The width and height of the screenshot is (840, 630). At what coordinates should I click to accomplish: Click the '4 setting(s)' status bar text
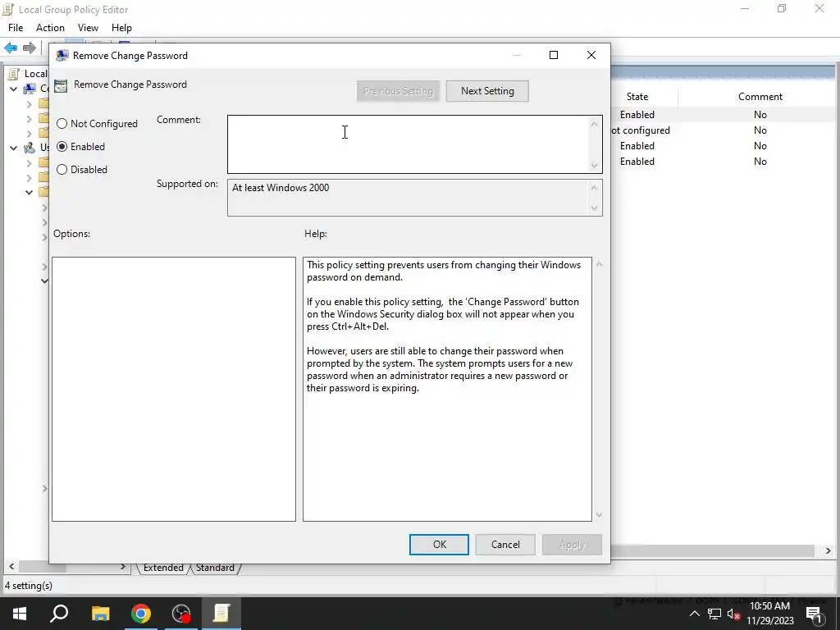pyautogui.click(x=29, y=586)
